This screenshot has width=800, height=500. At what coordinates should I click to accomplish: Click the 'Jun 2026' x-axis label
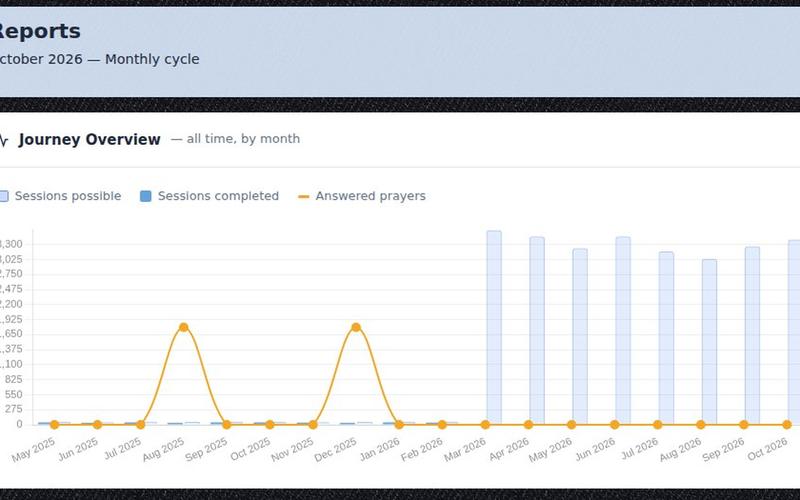coord(594,449)
